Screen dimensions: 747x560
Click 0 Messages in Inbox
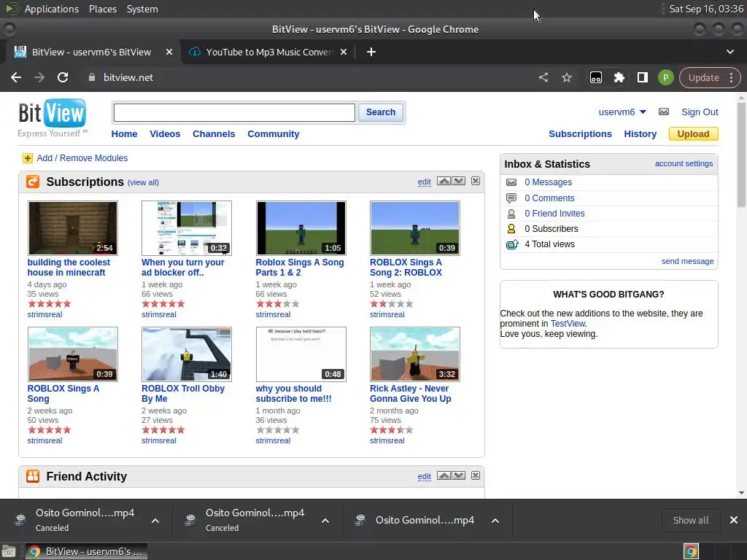coord(549,182)
